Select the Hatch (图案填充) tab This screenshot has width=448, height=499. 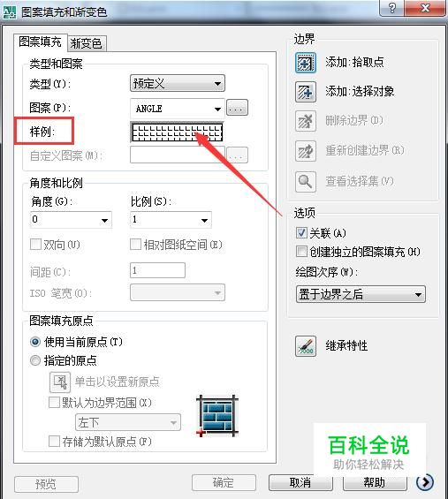[40, 42]
